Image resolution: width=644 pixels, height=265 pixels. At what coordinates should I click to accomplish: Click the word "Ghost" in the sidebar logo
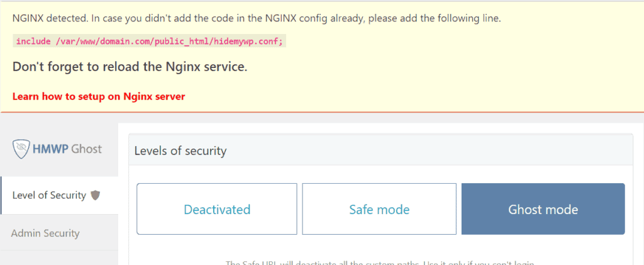point(87,149)
